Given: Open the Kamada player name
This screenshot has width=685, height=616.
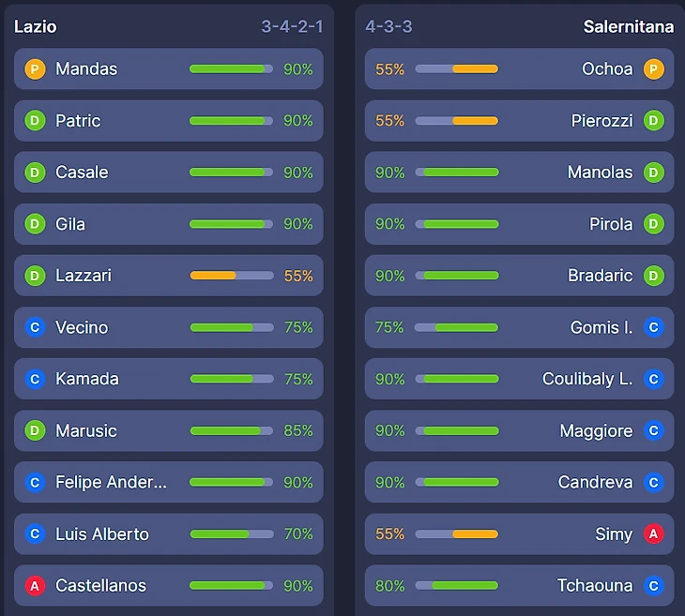Looking at the screenshot, I should pos(87,379).
